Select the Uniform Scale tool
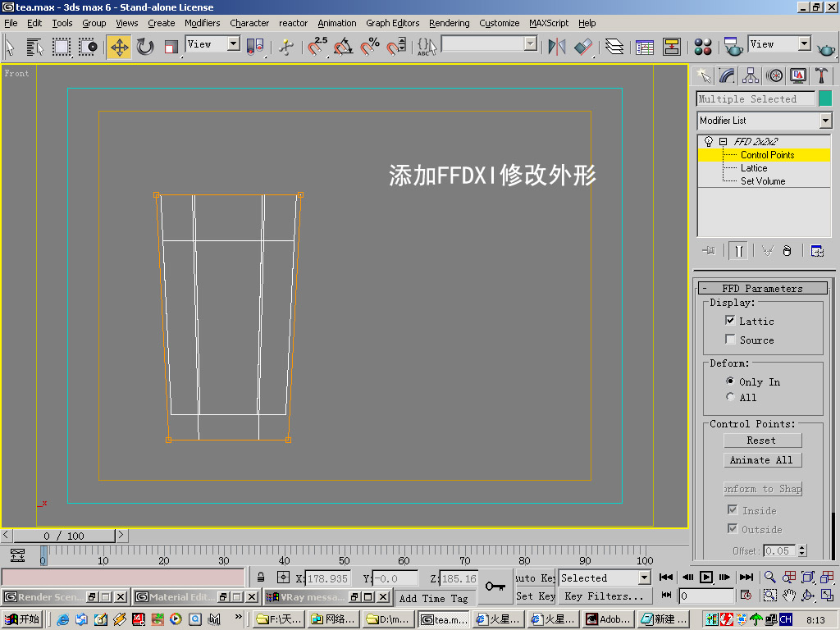 [x=171, y=47]
